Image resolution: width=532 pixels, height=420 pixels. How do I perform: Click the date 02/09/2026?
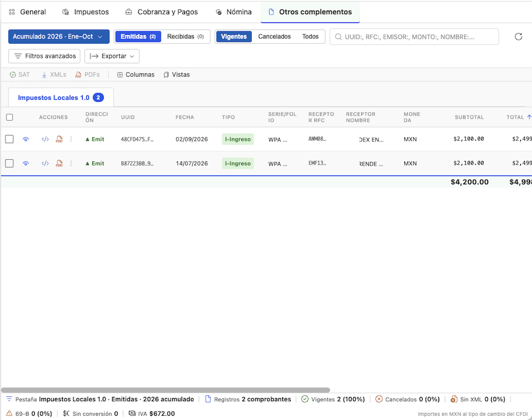pyautogui.click(x=192, y=139)
